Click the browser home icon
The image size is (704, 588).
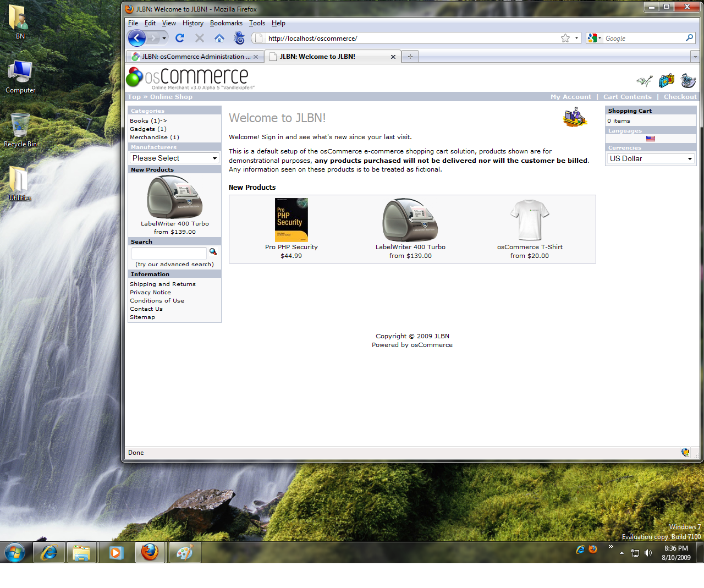click(219, 38)
